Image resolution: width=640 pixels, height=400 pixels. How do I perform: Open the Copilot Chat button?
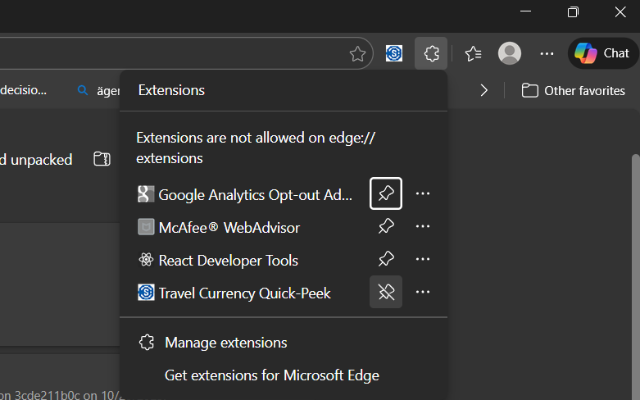pyautogui.click(x=603, y=54)
